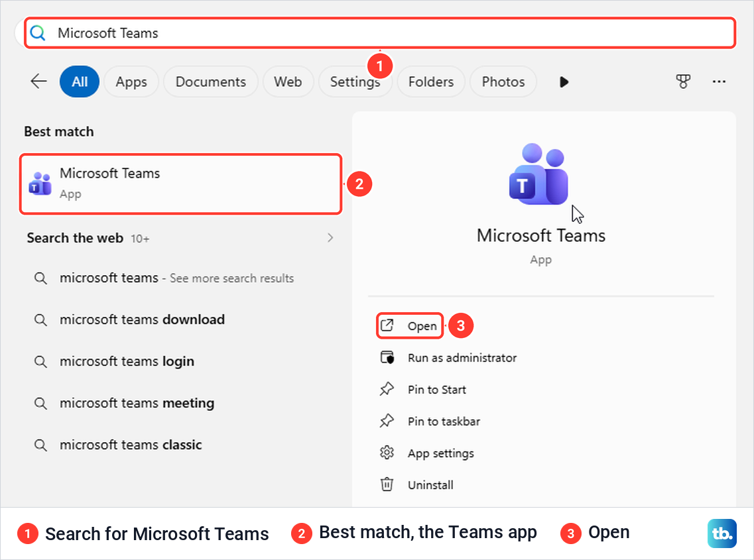Image resolution: width=754 pixels, height=560 pixels.
Task: Click the Microsoft Teams title in preview pane
Action: click(x=541, y=235)
